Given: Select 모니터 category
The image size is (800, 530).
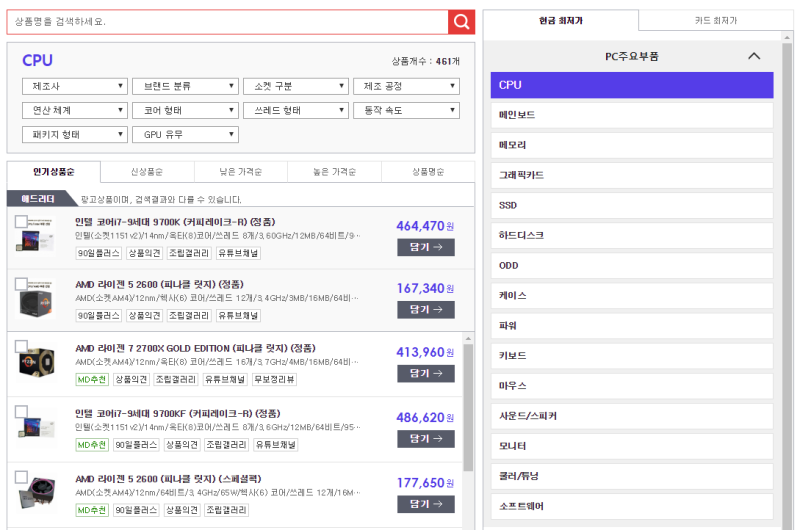Looking at the screenshot, I should click(632, 446).
